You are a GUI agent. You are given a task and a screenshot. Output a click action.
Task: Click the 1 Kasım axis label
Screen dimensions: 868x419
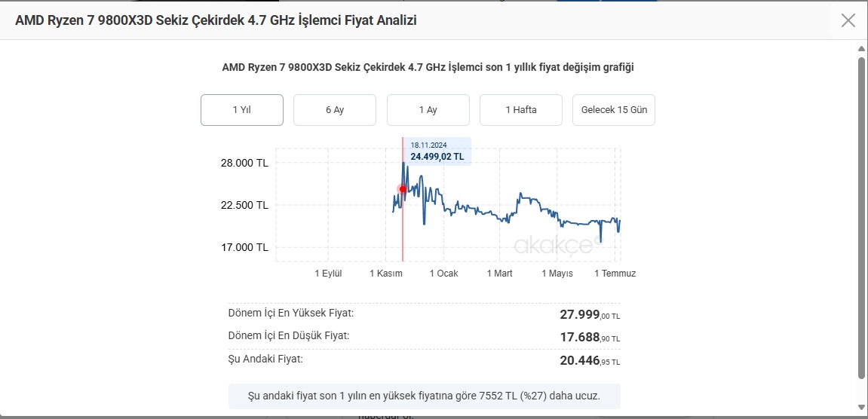pyautogui.click(x=386, y=274)
